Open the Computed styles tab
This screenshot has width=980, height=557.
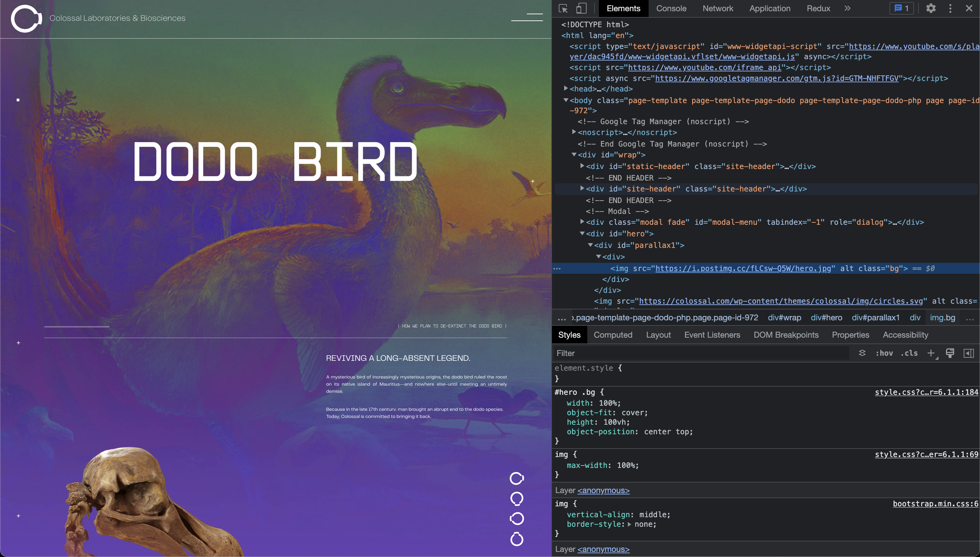click(x=613, y=335)
